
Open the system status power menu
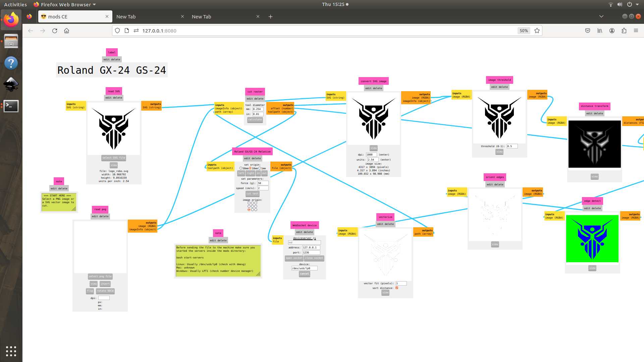point(629,4)
